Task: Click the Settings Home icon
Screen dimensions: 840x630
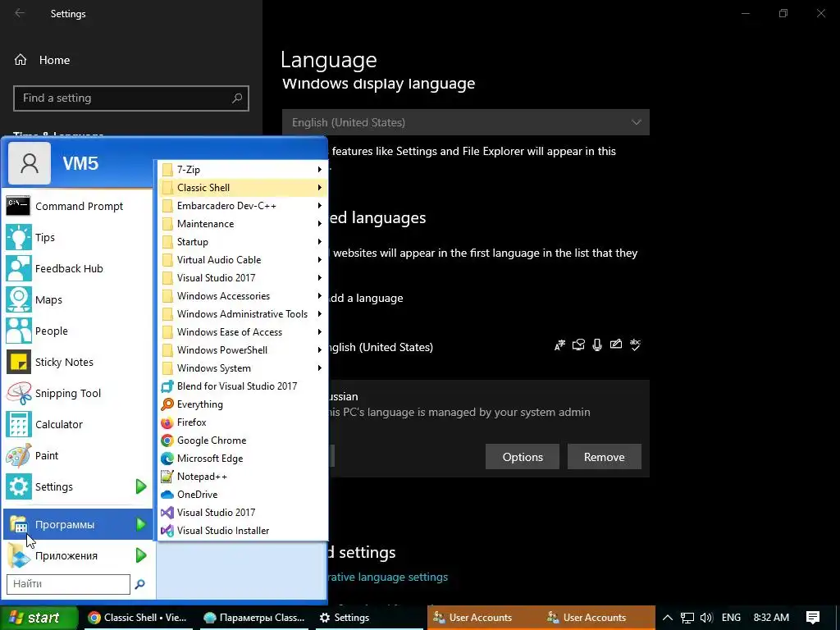Action: coord(21,60)
